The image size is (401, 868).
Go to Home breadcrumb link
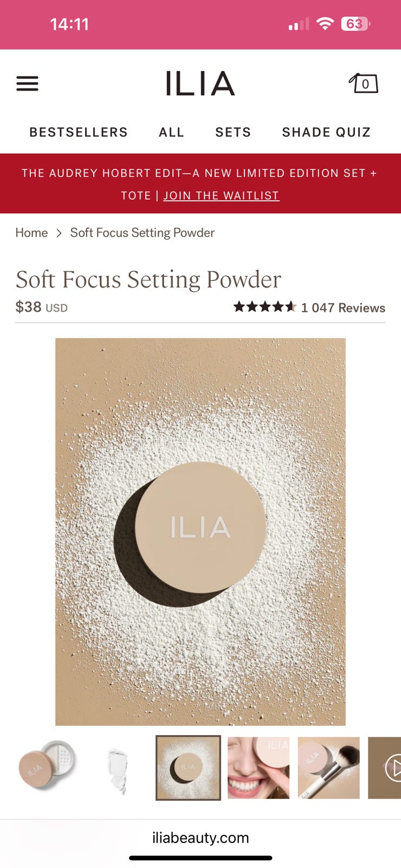click(x=31, y=233)
